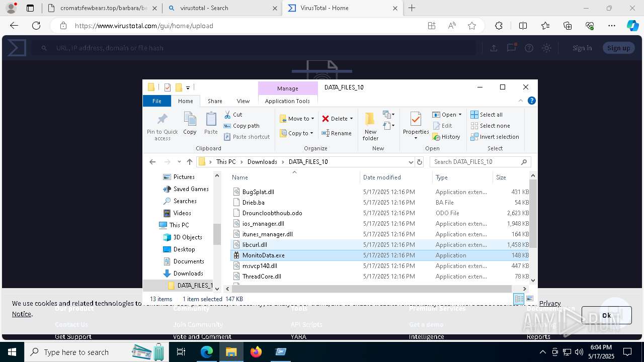Viewport: 644px width, 362px height.
Task: Select MonitoData.exe file
Action: pyautogui.click(x=380, y=255)
